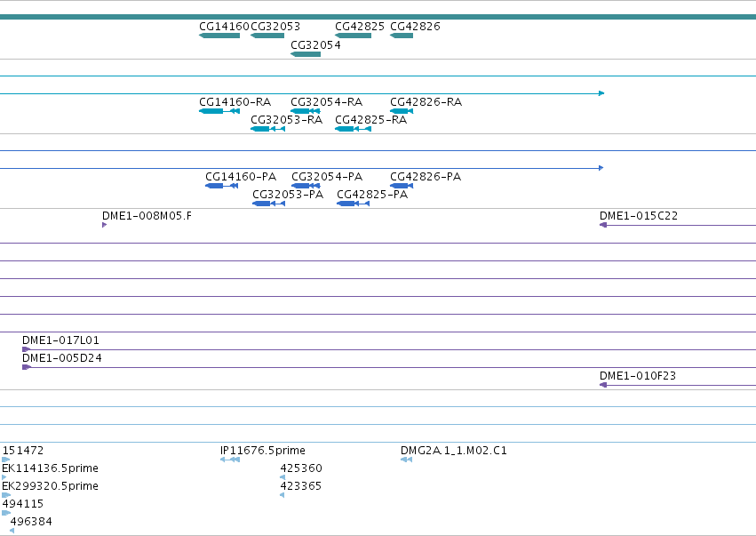The width and height of the screenshot is (756, 536).
Task: Click the 151472 EST feature arrow
Action: pos(6,460)
